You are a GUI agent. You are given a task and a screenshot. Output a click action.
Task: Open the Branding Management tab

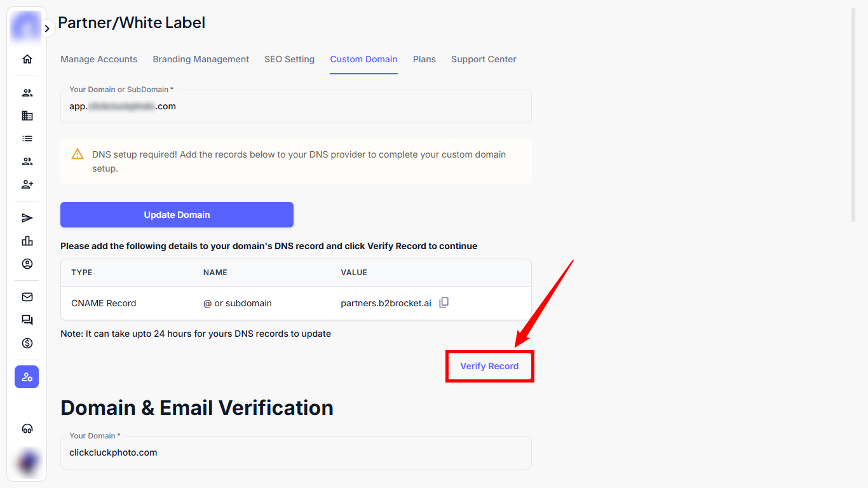pyautogui.click(x=201, y=59)
